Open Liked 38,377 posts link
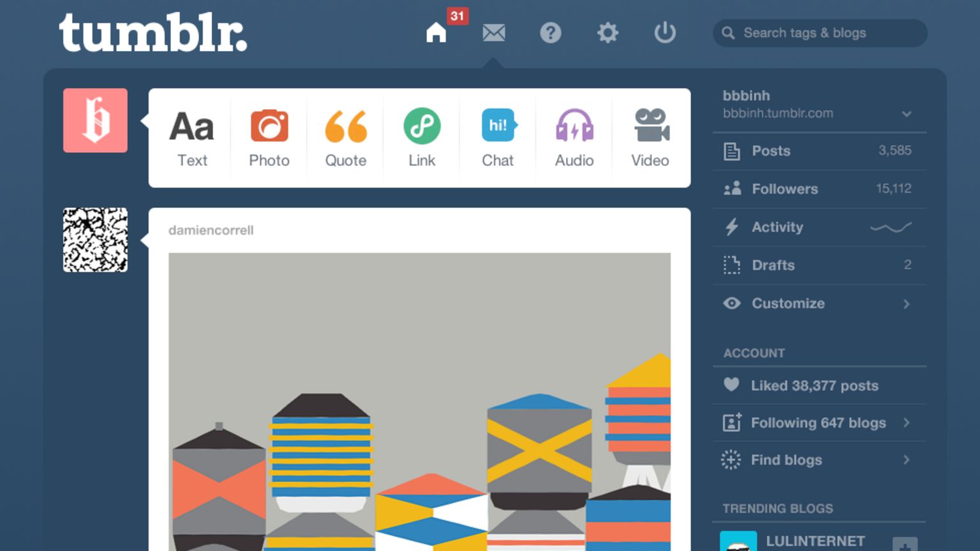980x551 pixels. pyautogui.click(x=815, y=385)
